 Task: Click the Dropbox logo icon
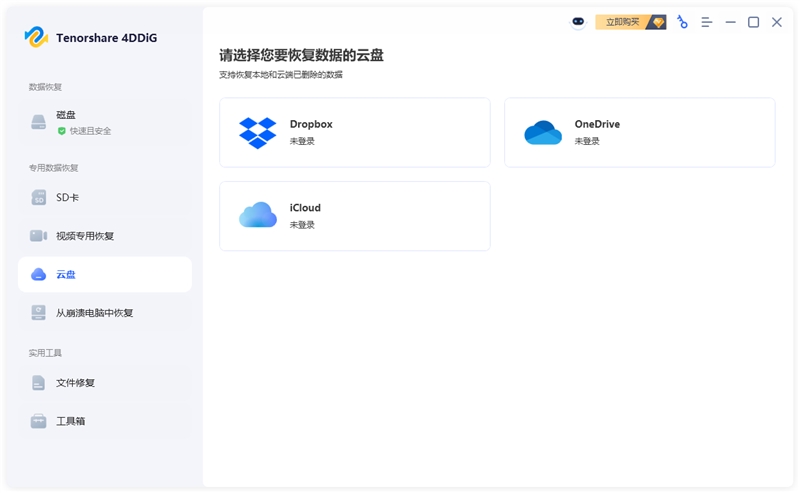point(257,132)
